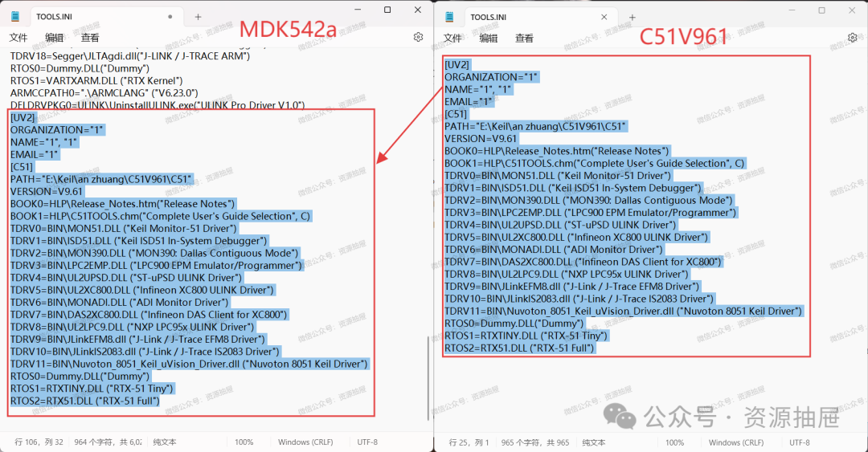Click TDRV0 MON51.DLL line in left window
Viewport: 868px width, 452px height.
[x=124, y=228]
